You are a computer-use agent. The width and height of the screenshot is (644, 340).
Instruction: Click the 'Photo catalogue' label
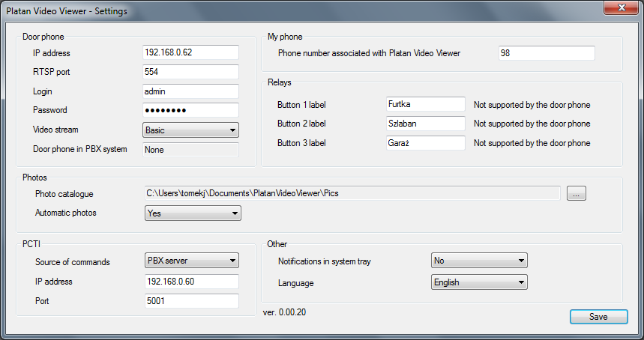point(64,194)
